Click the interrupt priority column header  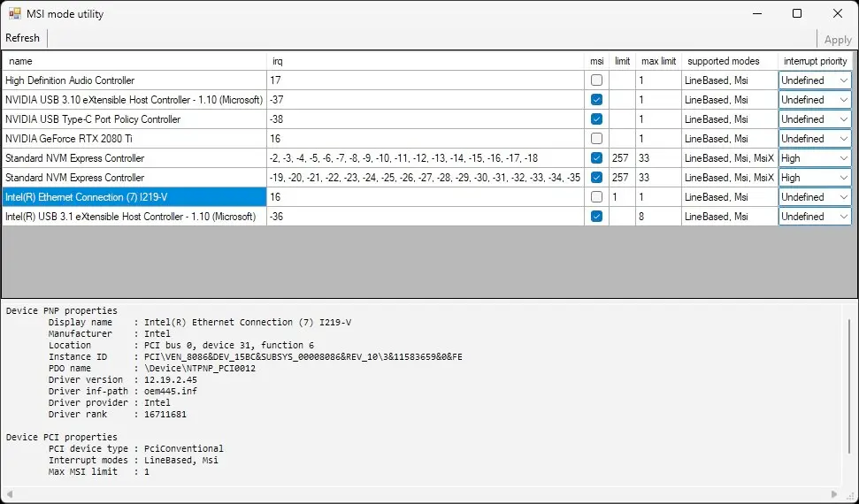click(815, 61)
